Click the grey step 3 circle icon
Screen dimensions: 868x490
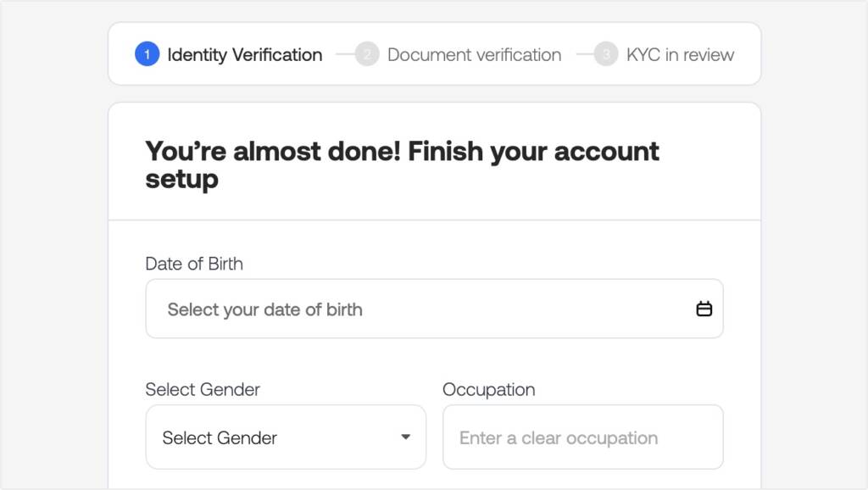[606, 54]
